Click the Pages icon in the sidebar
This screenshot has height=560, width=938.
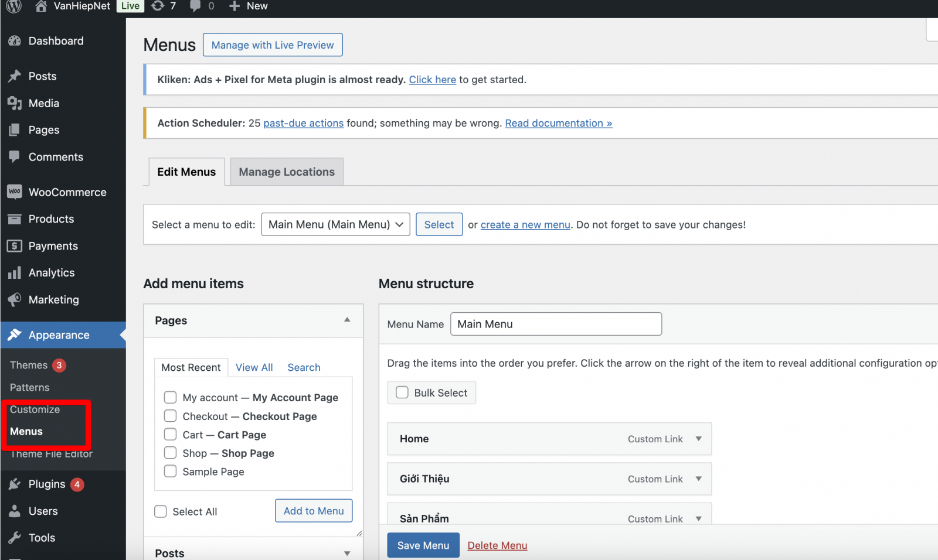pos(15,130)
